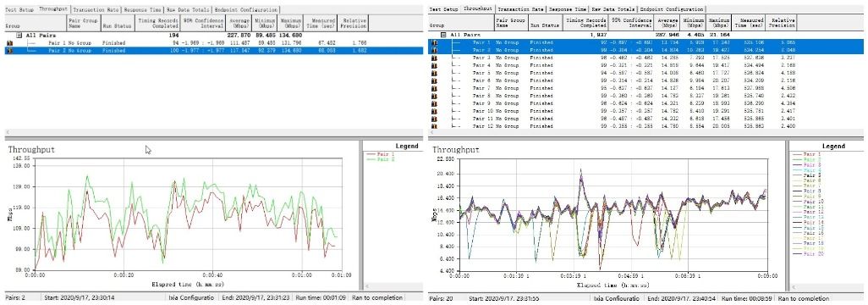
Task: Click Average (Mbps) header in left window
Action: click(x=239, y=23)
